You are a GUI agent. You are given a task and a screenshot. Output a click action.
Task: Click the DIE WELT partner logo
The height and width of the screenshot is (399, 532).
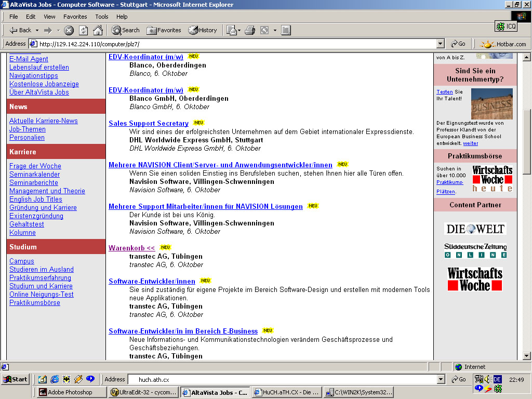475,229
